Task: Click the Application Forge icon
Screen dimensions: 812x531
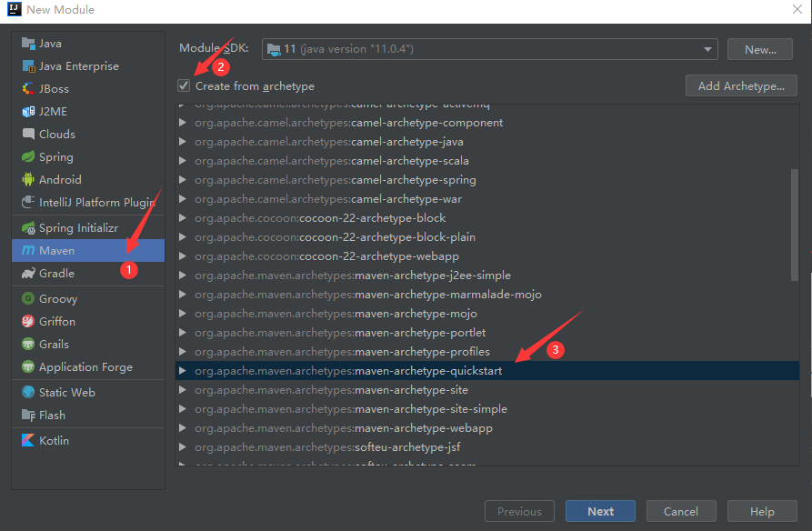Action: [28, 366]
